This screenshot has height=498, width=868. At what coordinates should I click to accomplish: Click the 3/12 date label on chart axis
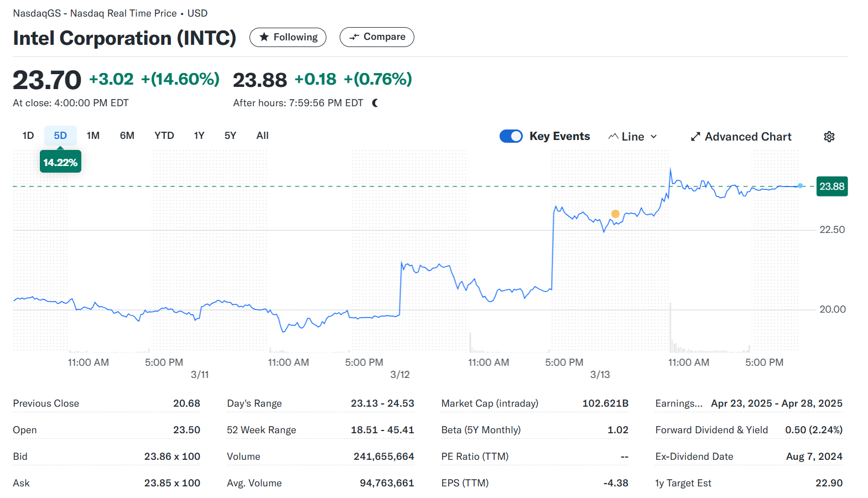pyautogui.click(x=400, y=375)
